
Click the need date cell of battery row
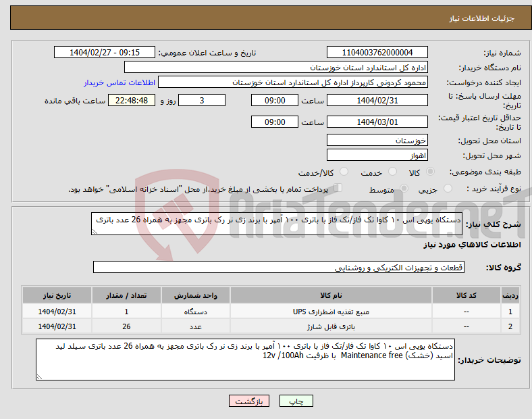(57, 326)
